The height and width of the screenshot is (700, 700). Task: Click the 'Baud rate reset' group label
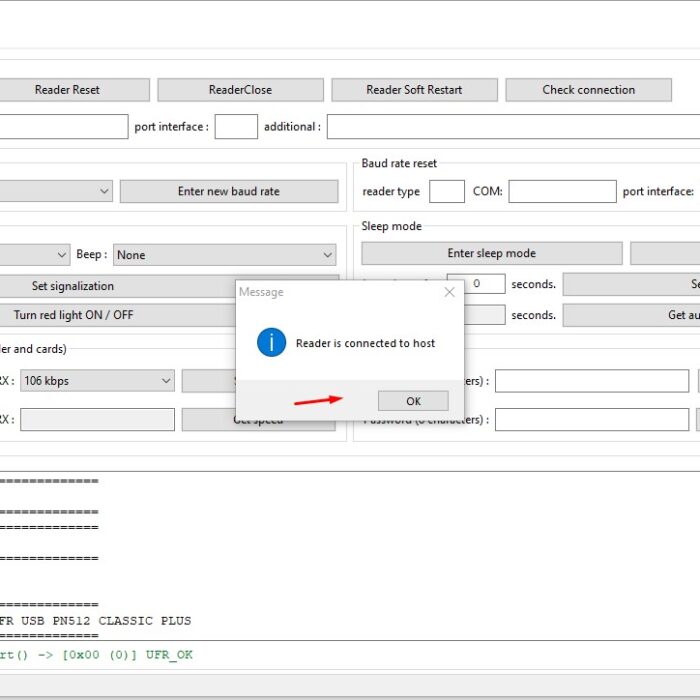[399, 163]
